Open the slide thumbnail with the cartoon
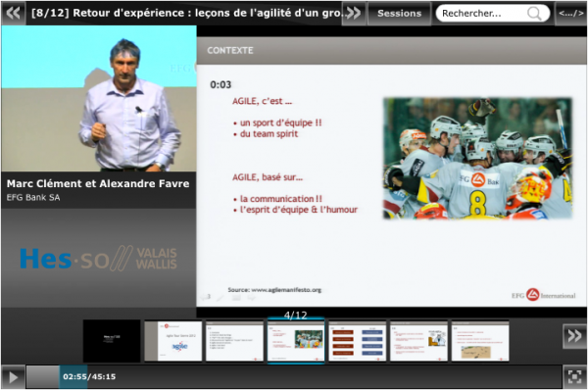588x390 pixels. coord(418,340)
